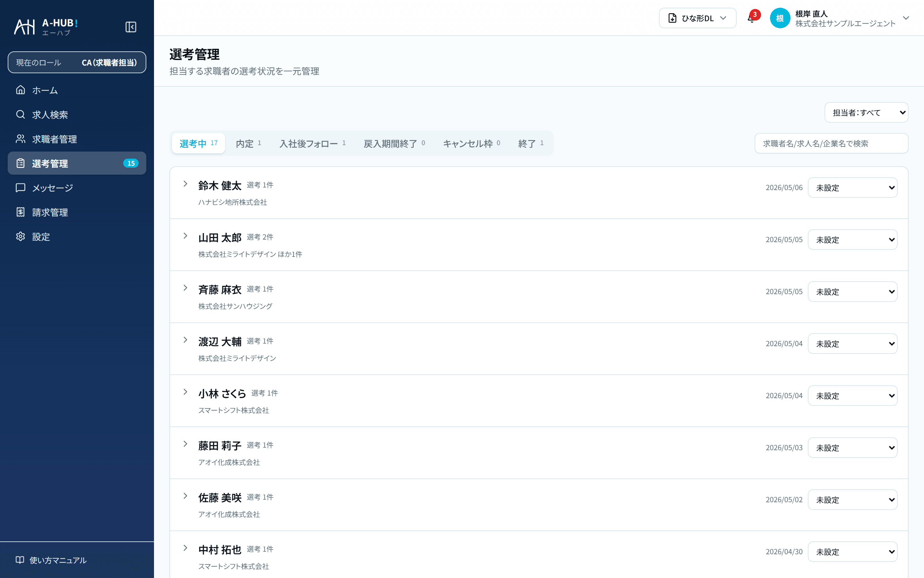The width and height of the screenshot is (924, 578).
Task: Click the date 2026/04/30
Action: pyautogui.click(x=784, y=552)
